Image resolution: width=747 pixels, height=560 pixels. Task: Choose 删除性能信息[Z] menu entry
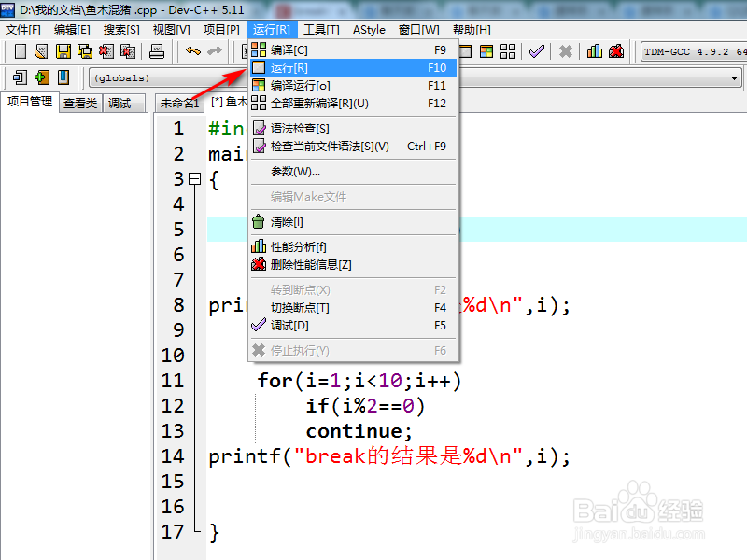tap(353, 264)
